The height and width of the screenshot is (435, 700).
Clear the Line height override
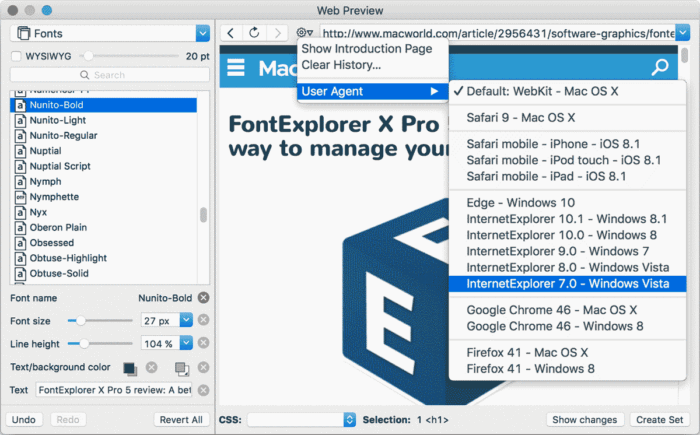204,343
